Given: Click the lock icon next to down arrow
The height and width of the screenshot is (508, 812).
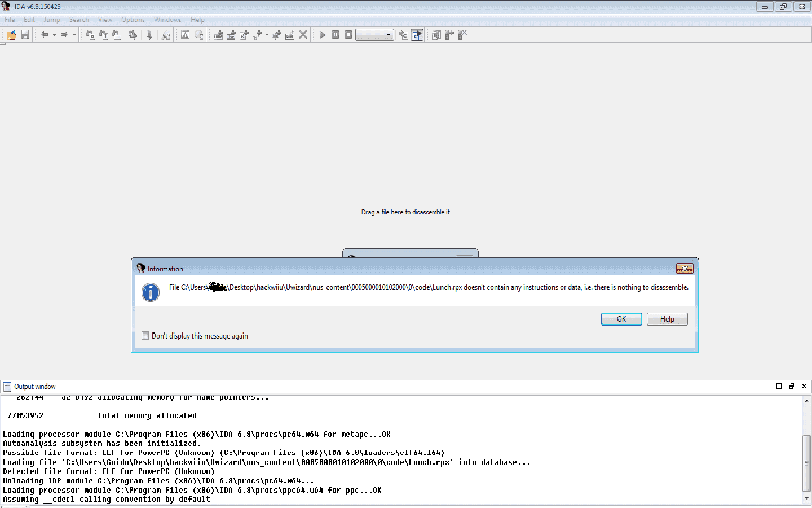Looking at the screenshot, I should [166, 35].
